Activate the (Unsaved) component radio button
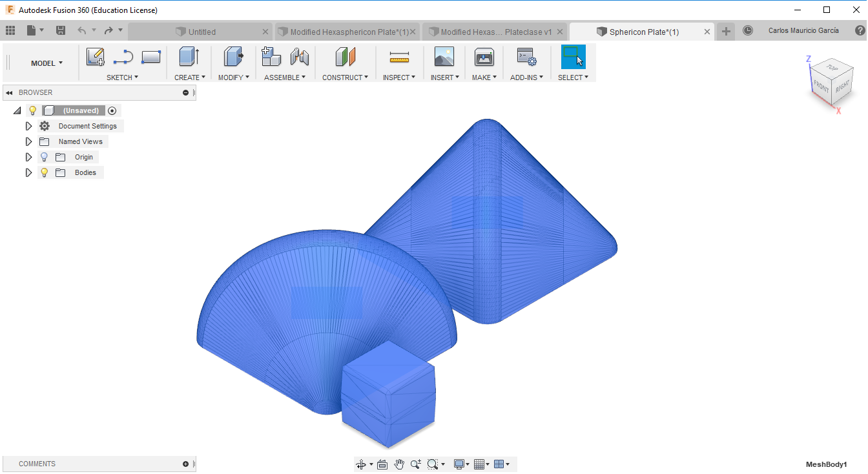The height and width of the screenshot is (474, 868). (112, 110)
